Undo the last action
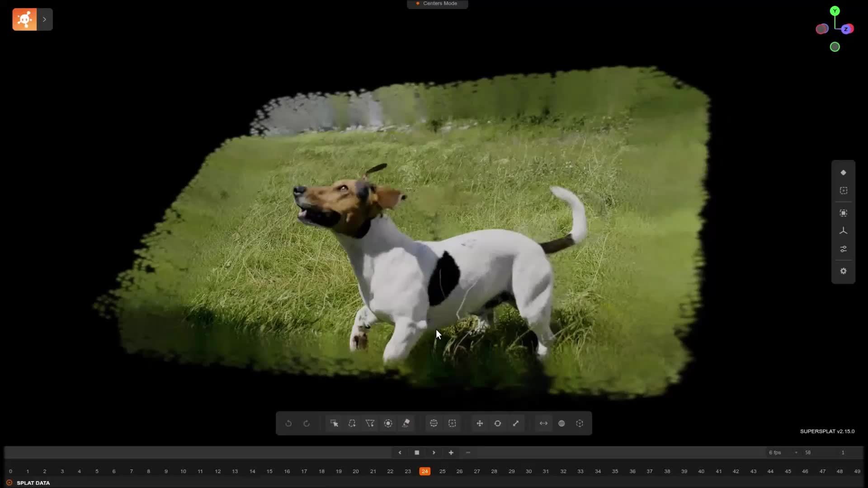This screenshot has height=488, width=868. pyautogui.click(x=288, y=423)
